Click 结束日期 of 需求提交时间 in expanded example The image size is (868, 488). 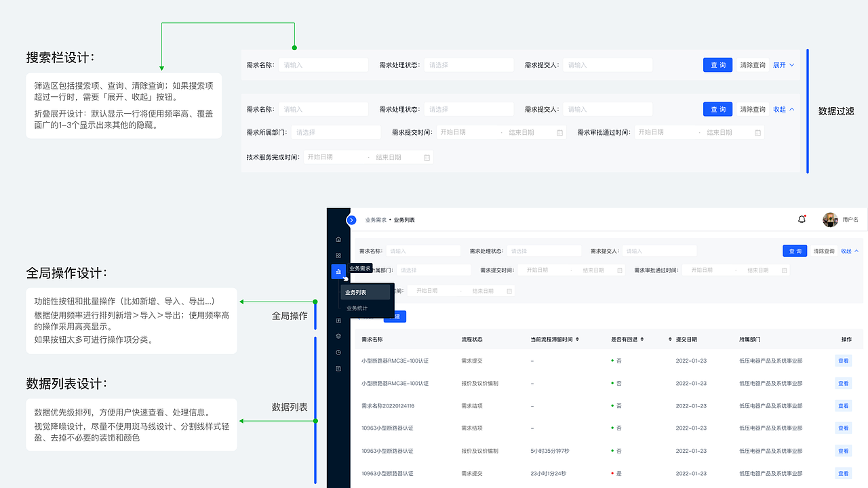521,133
